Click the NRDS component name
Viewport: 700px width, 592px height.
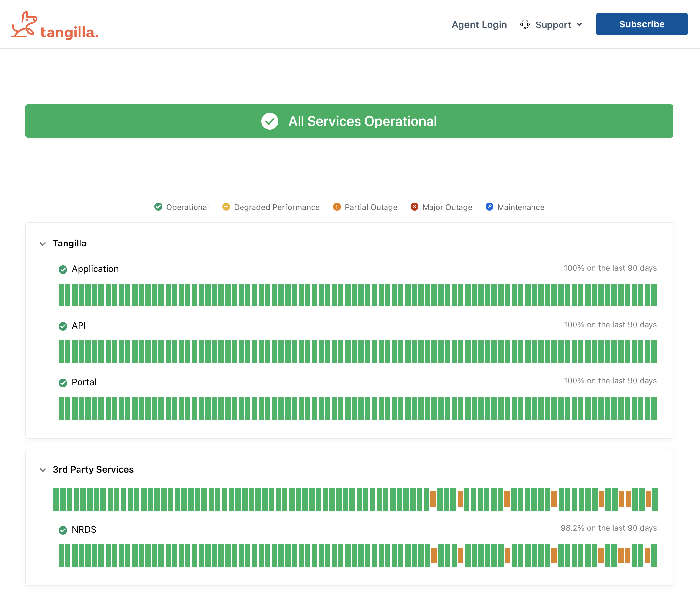click(x=84, y=530)
